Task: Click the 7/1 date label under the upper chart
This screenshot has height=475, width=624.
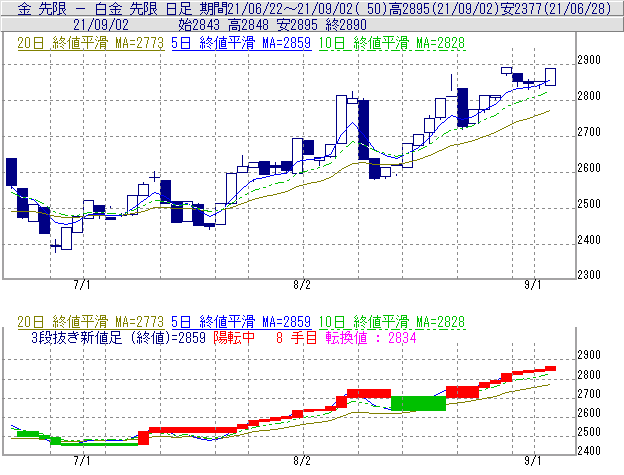Action: tap(82, 285)
